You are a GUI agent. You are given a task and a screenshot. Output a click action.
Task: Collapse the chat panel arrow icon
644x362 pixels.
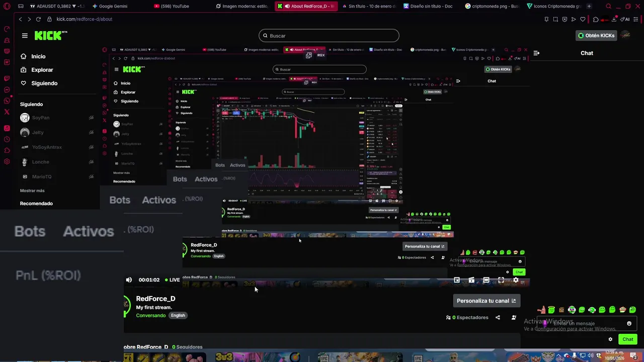tap(536, 53)
